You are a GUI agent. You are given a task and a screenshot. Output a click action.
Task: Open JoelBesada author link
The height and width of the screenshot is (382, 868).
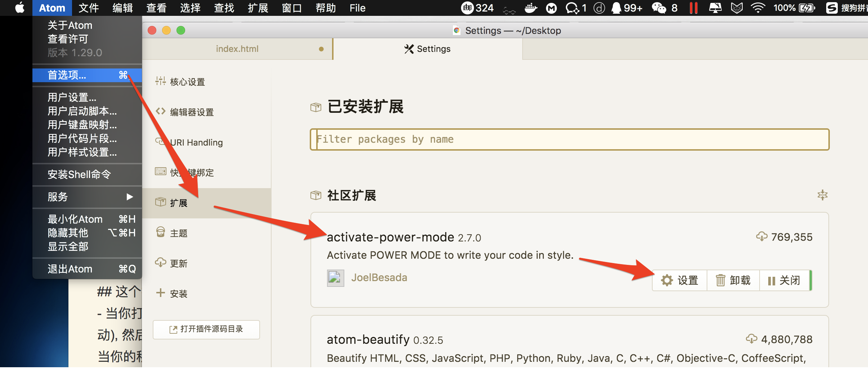pyautogui.click(x=379, y=277)
